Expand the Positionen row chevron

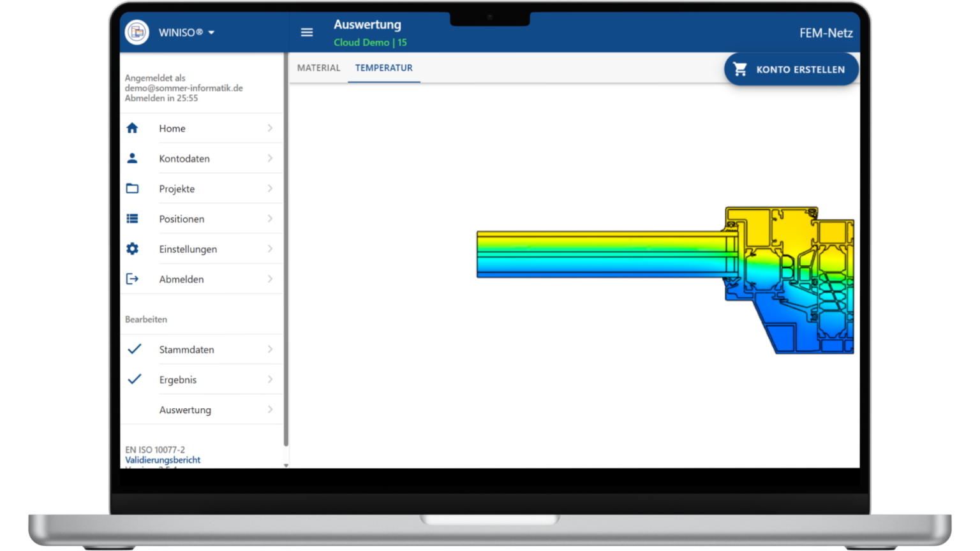270,219
